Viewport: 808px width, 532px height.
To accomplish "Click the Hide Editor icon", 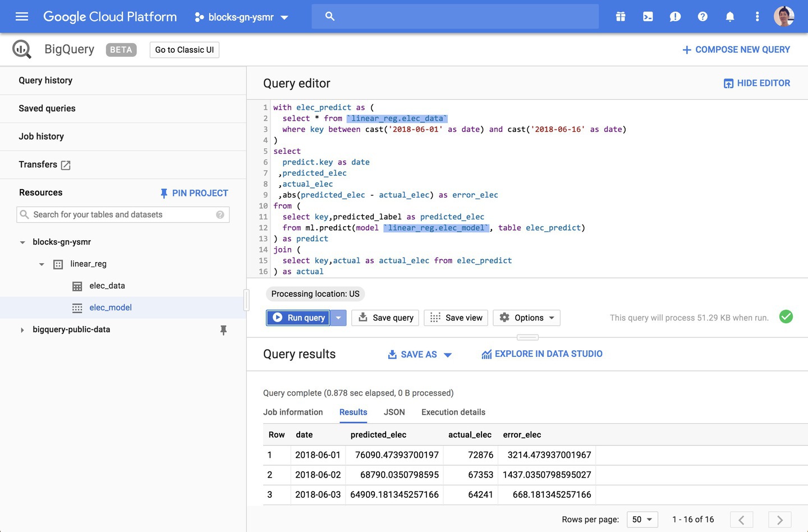I will point(728,84).
